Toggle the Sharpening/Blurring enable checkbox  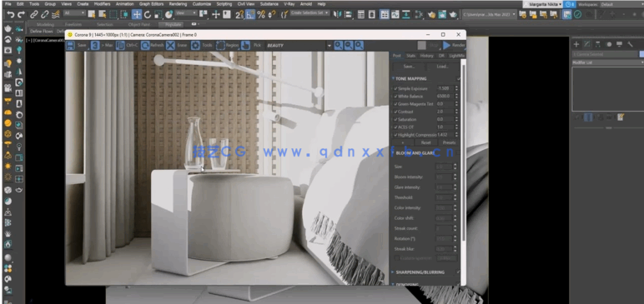click(x=458, y=272)
